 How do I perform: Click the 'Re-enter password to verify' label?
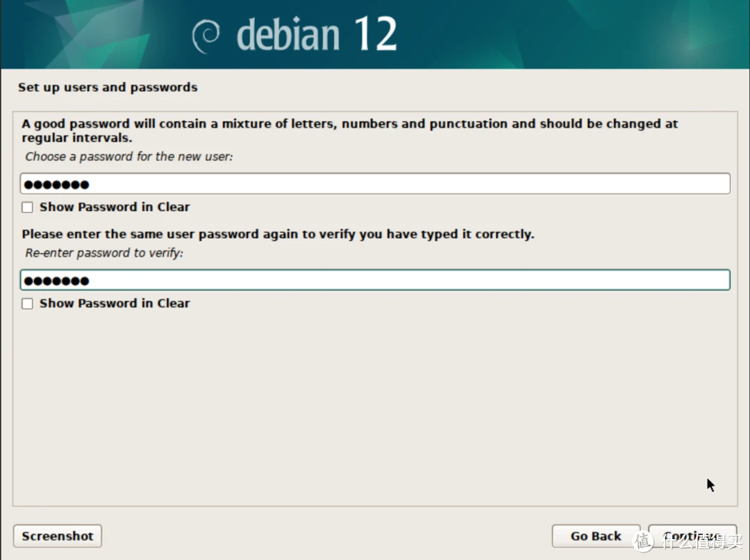(x=104, y=253)
